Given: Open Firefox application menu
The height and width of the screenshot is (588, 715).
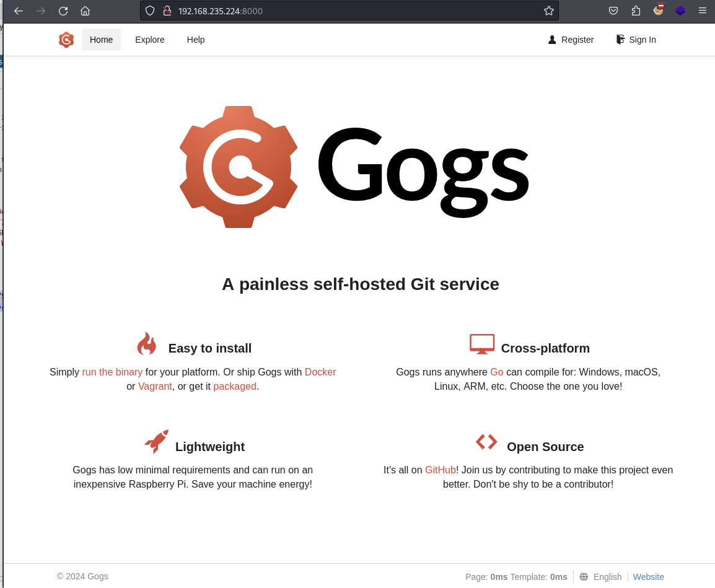Looking at the screenshot, I should pos(702,11).
